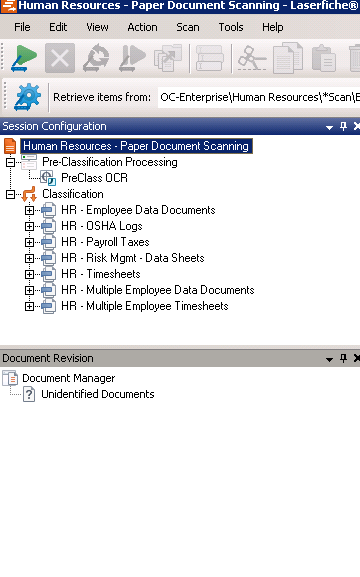Open the Tools menu
This screenshot has width=360, height=577.
click(x=231, y=27)
